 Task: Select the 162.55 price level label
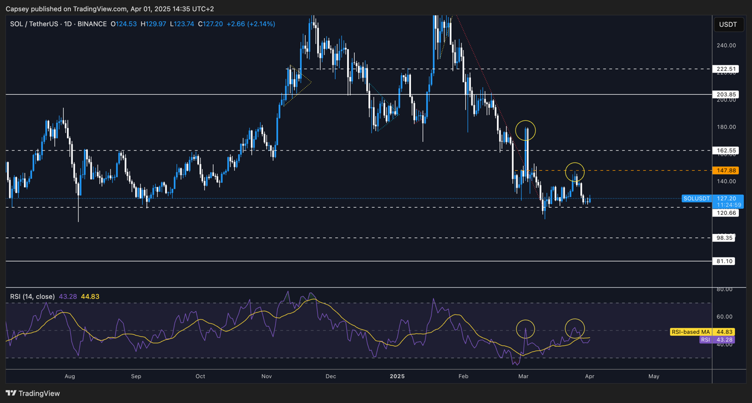[724, 150]
